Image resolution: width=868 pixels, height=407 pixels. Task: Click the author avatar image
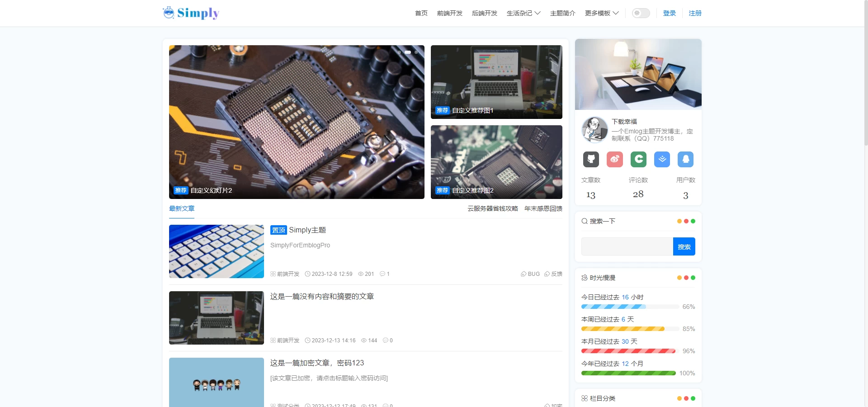click(x=594, y=129)
